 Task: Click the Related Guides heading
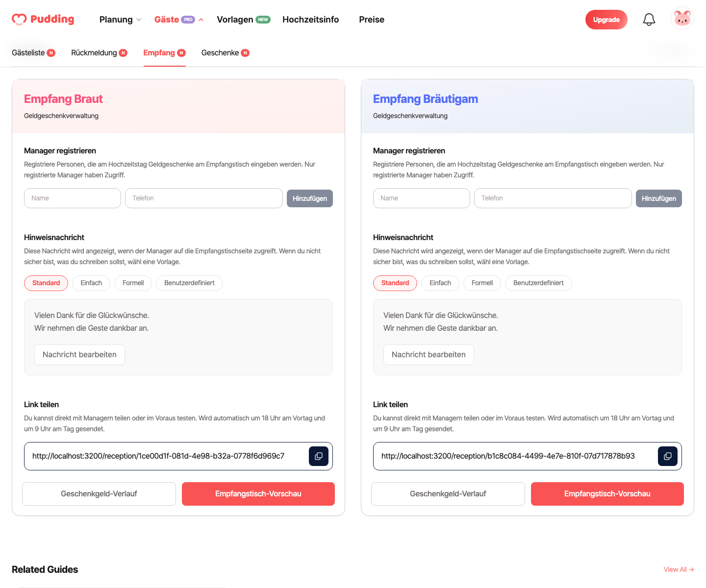(x=45, y=569)
